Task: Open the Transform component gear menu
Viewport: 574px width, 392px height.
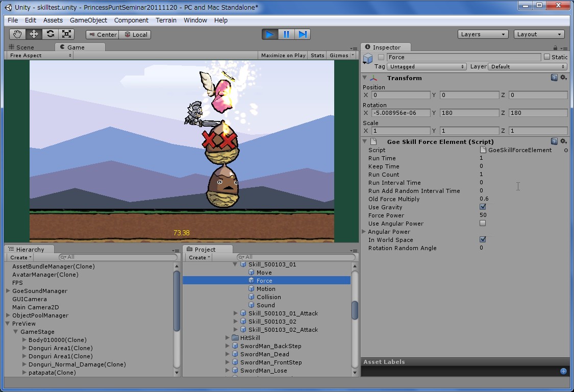Action: (x=563, y=78)
